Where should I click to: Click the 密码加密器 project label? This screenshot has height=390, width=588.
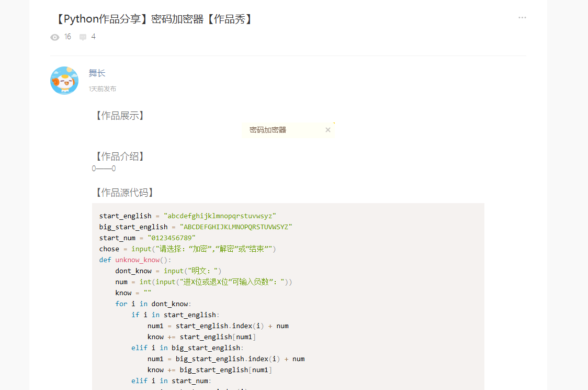click(268, 130)
